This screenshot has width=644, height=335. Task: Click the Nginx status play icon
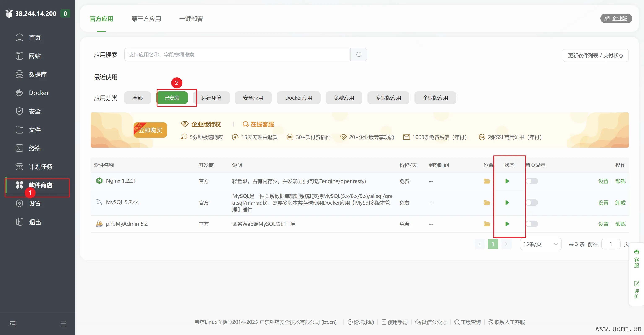click(507, 181)
